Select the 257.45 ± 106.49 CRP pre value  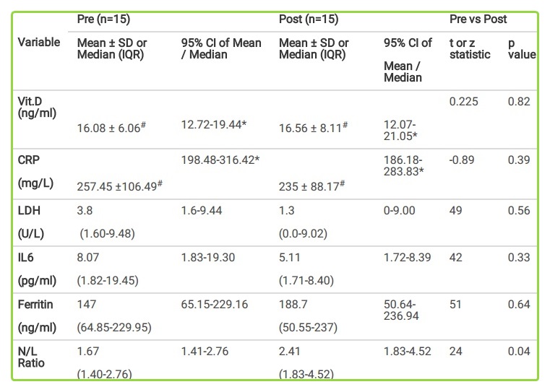coord(119,186)
